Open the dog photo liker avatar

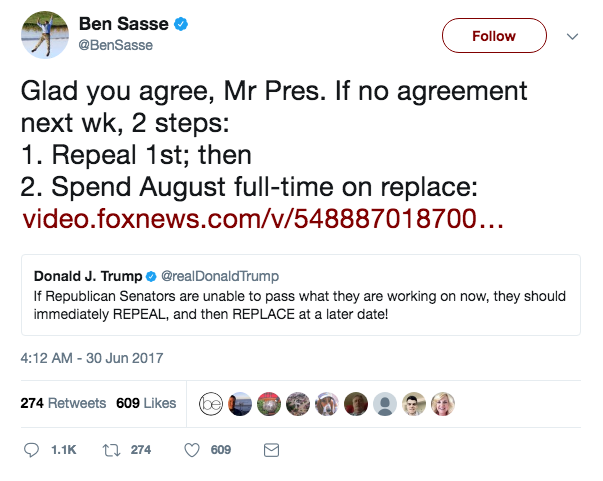point(327,404)
